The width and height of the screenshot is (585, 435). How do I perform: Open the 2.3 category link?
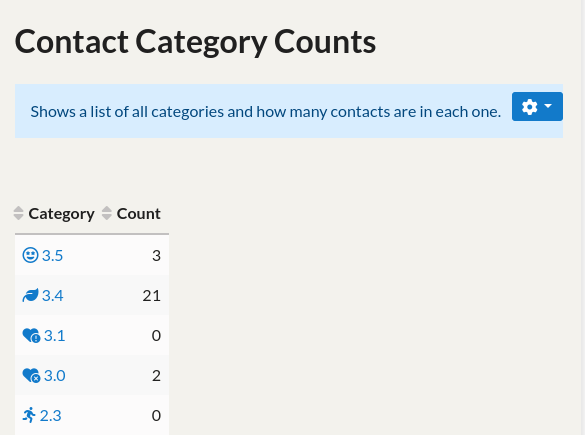point(50,415)
